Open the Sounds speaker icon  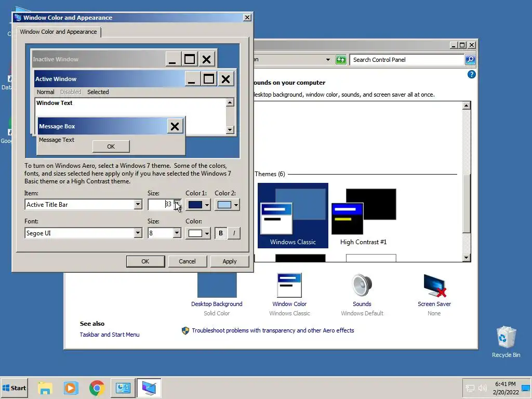(362, 285)
